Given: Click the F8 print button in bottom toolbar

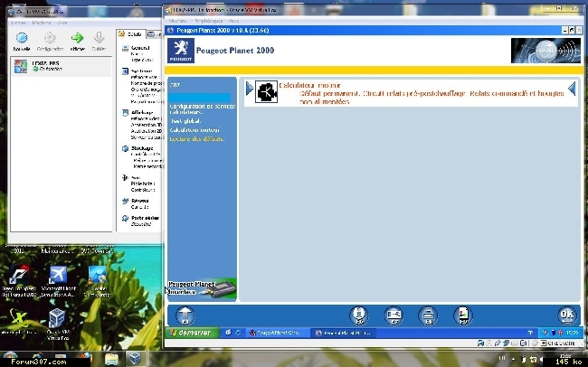Looking at the screenshot, I should point(428,315).
